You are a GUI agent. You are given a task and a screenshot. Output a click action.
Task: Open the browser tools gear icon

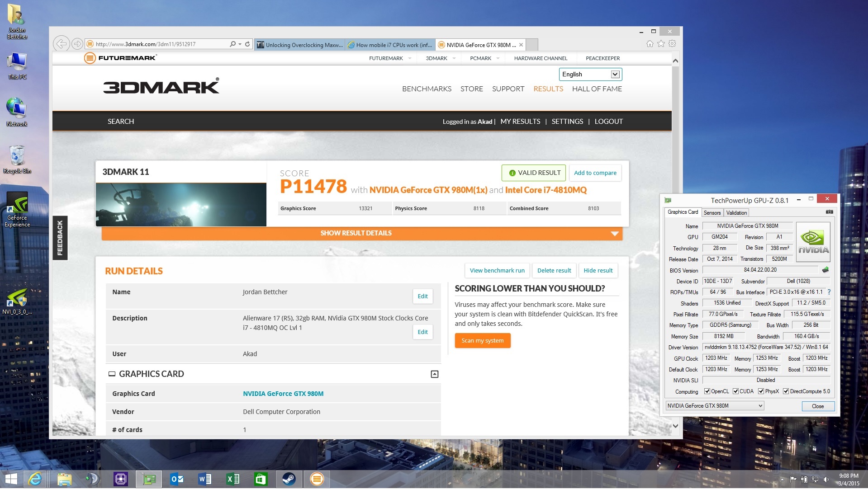(x=672, y=43)
